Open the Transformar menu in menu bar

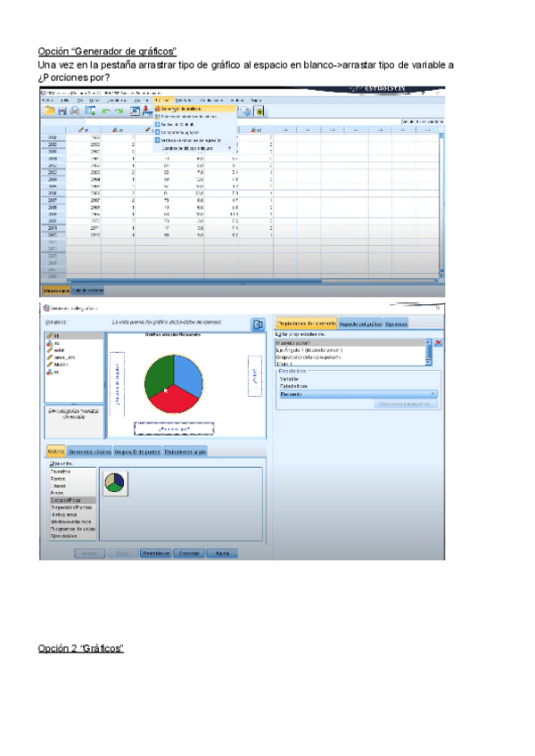coord(117,100)
